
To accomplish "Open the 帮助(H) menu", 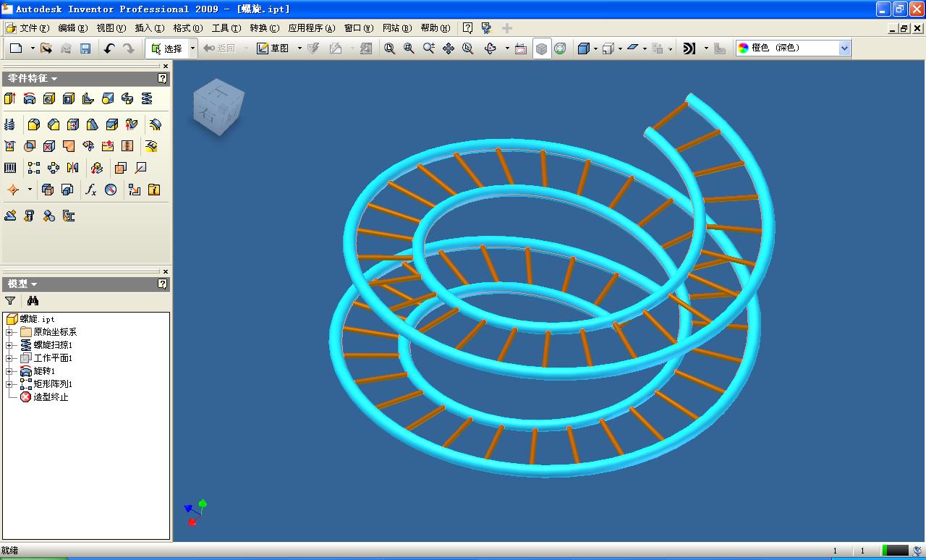I will (436, 28).
